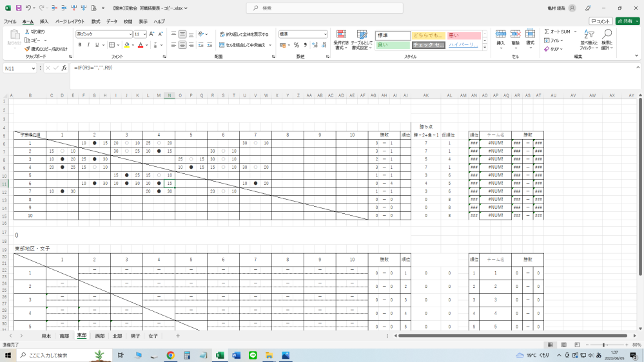The height and width of the screenshot is (362, 644).
Task: Click the コメント button
Action: (600, 21)
